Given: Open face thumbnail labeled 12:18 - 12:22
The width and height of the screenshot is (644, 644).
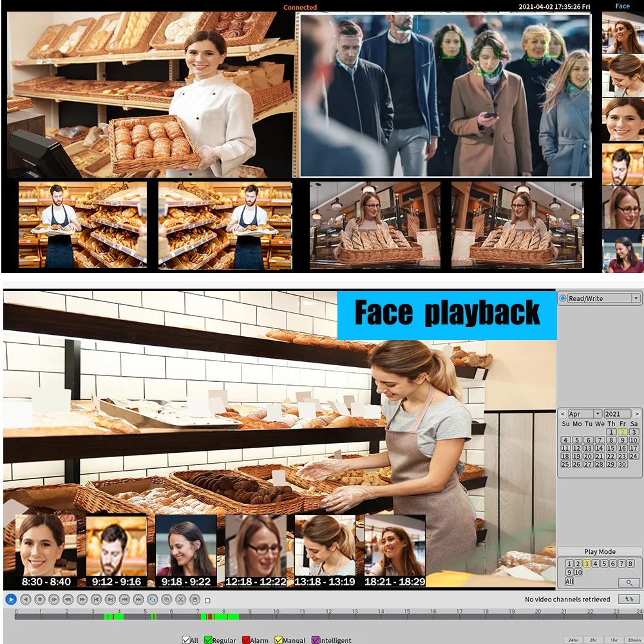Looking at the screenshot, I should 256,551.
